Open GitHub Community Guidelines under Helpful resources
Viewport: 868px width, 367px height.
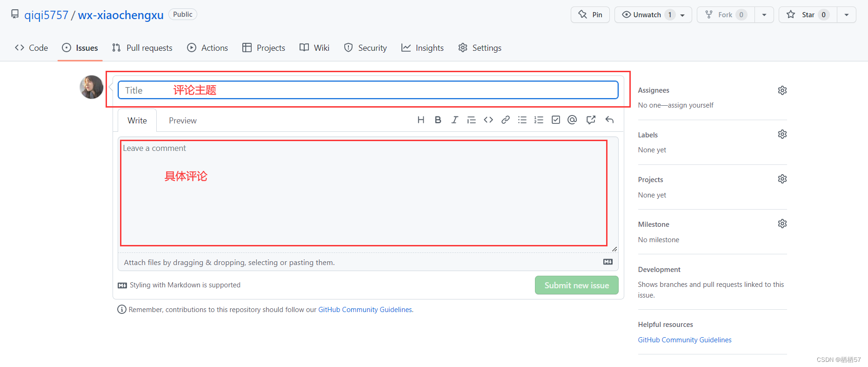[x=685, y=340]
